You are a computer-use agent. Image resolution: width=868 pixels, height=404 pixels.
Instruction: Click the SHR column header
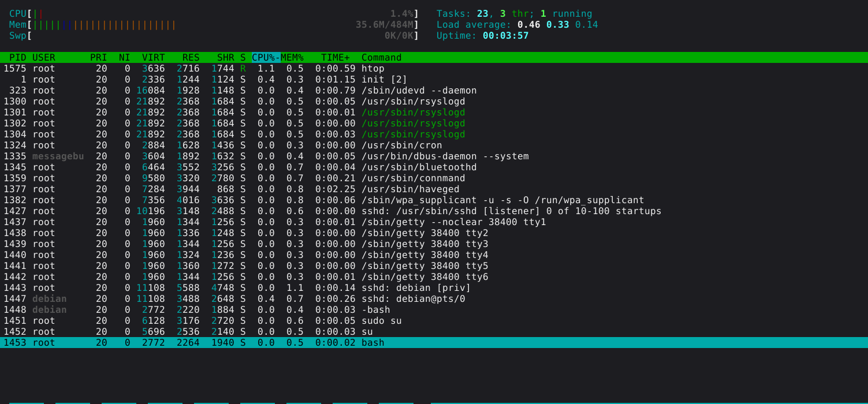point(225,58)
